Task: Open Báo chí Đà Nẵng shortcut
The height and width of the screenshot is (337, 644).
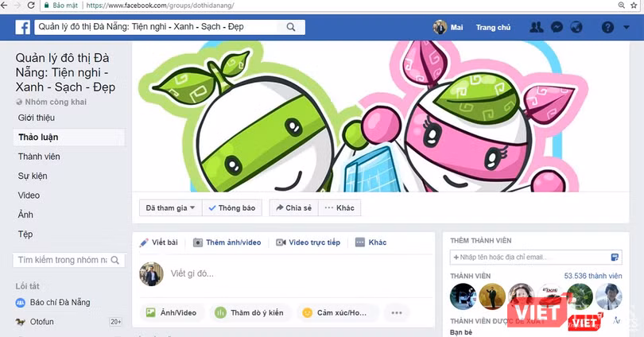Action: [x=60, y=303]
